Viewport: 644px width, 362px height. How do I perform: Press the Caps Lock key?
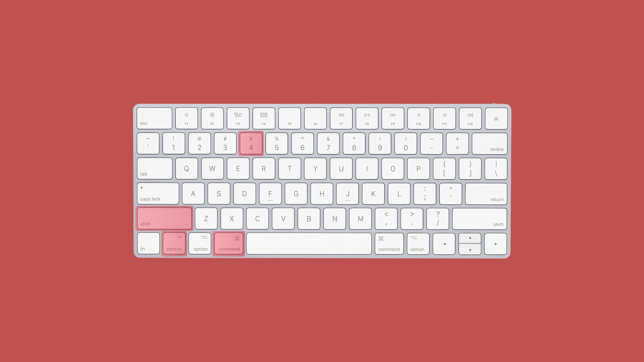(158, 194)
